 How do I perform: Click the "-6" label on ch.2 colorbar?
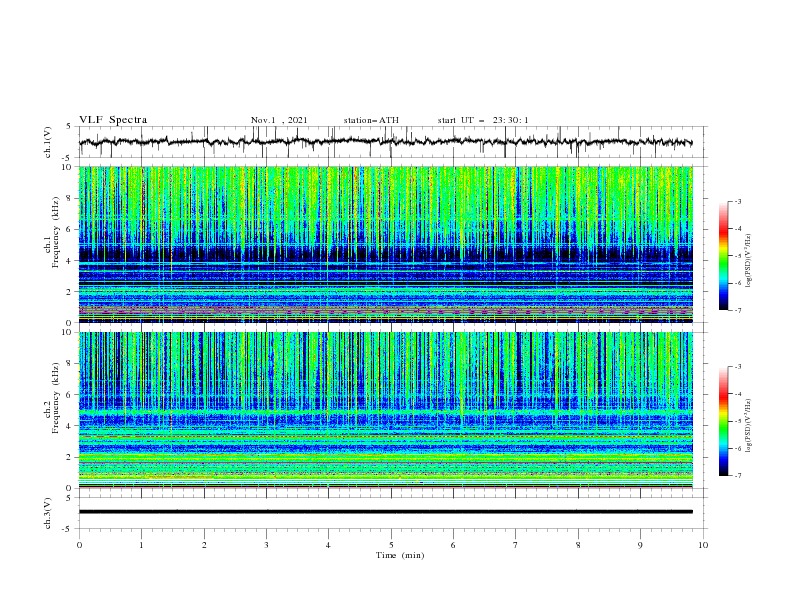737,448
